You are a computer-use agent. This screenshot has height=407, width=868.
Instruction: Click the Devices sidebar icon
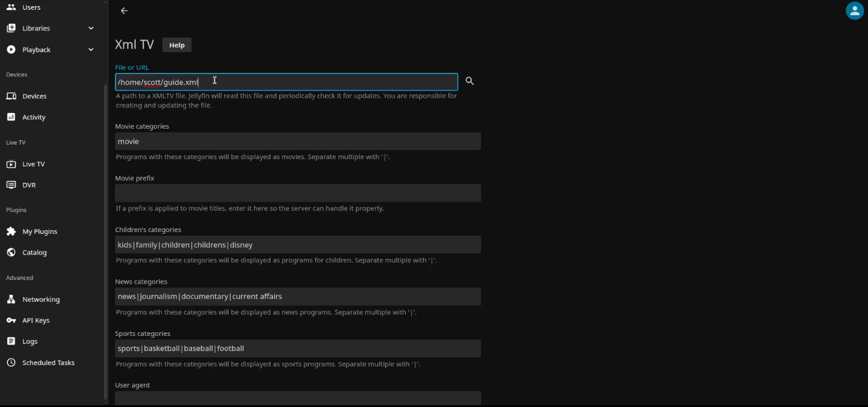[x=11, y=96]
